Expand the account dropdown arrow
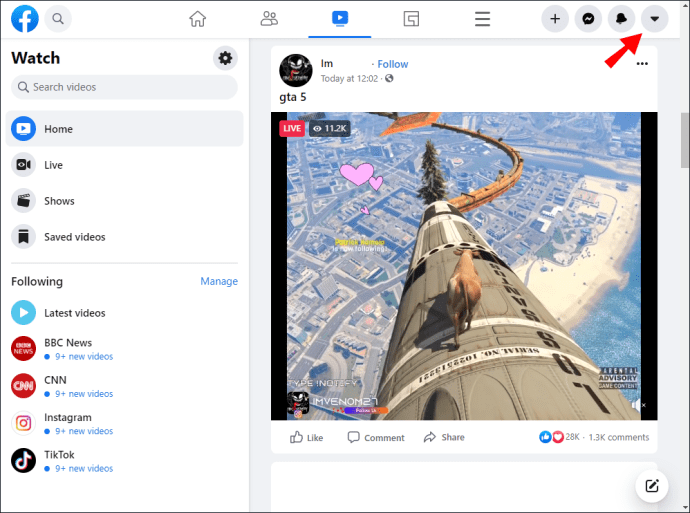The height and width of the screenshot is (513, 690). pyautogui.click(x=655, y=19)
